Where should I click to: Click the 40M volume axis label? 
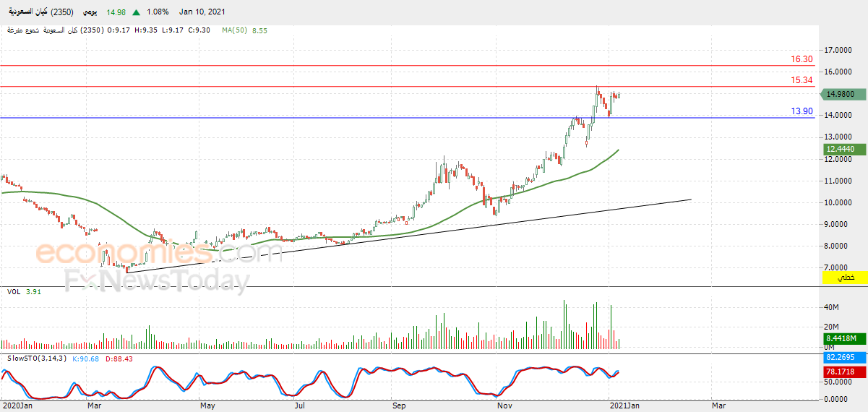(x=831, y=306)
